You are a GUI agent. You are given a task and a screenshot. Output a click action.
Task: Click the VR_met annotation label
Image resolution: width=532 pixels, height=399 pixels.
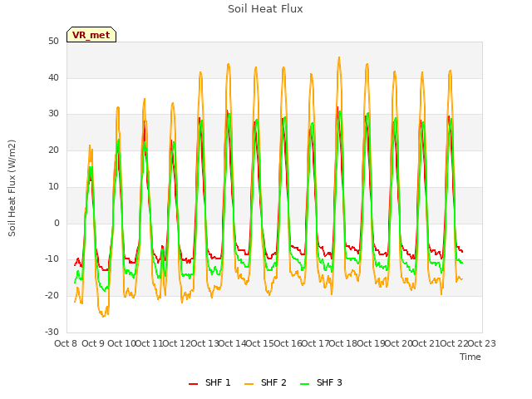(x=91, y=35)
